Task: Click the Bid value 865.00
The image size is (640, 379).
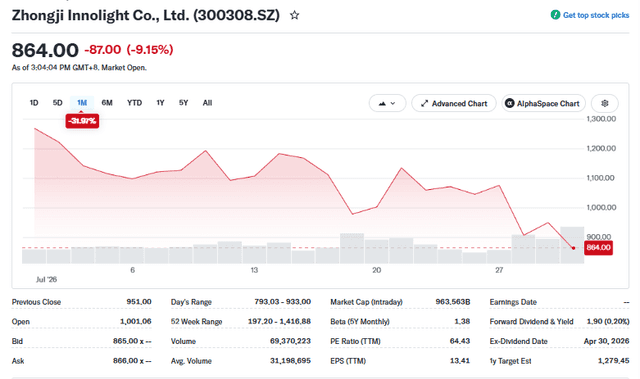Action: click(132, 341)
